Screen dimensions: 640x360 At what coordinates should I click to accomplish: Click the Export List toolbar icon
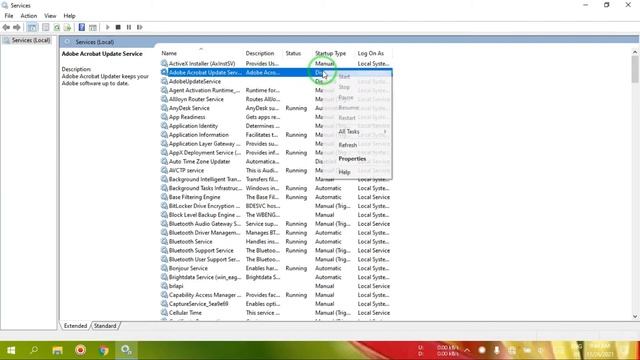(x=67, y=27)
